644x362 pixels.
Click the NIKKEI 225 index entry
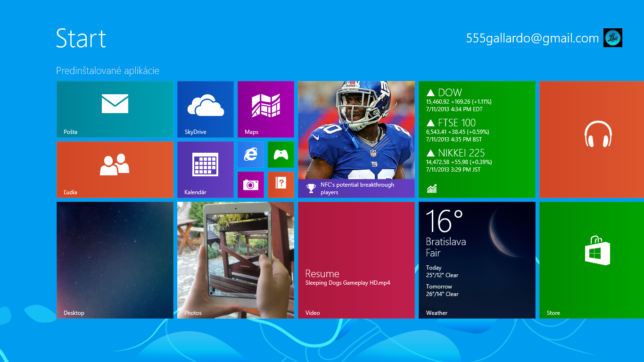click(459, 161)
